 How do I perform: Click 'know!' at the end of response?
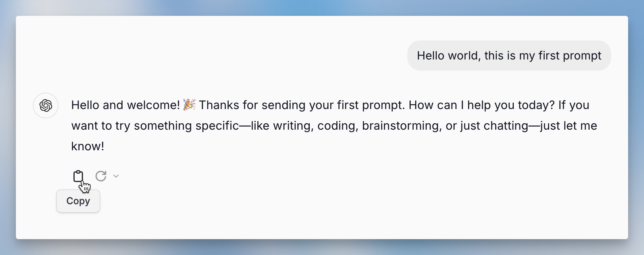pyautogui.click(x=88, y=146)
